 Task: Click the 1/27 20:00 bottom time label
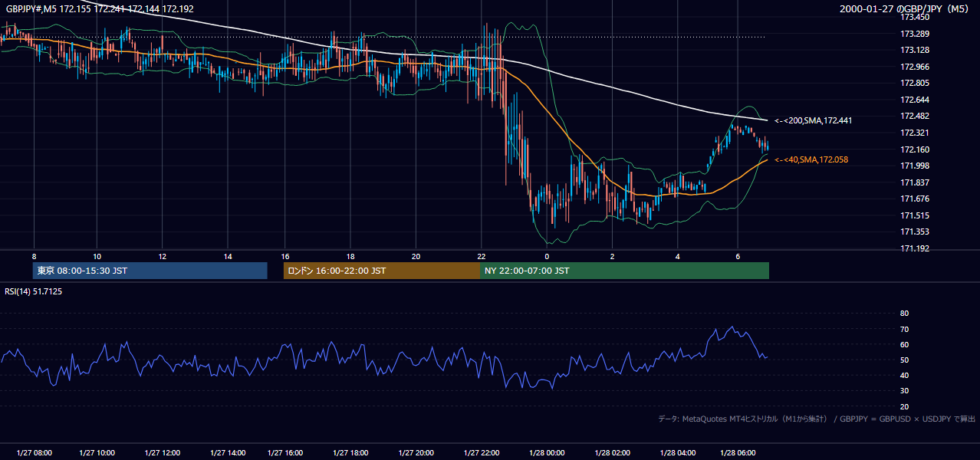coord(416,453)
